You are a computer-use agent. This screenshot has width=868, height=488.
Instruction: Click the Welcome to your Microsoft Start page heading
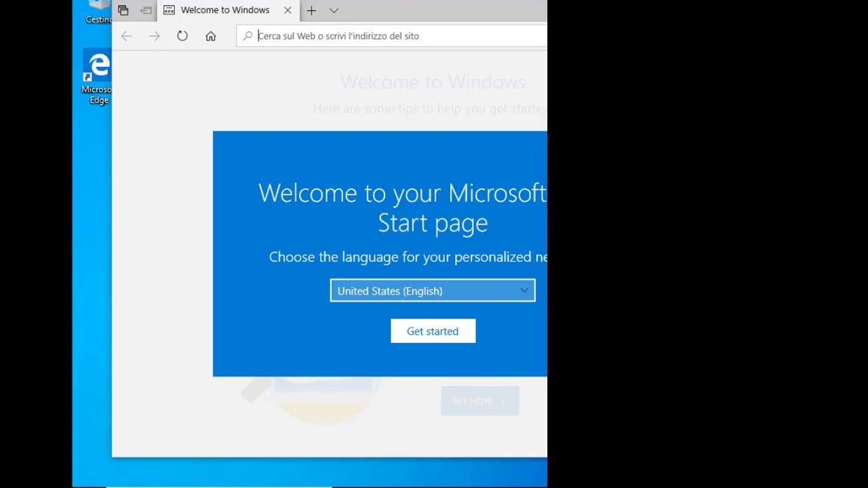(403, 207)
